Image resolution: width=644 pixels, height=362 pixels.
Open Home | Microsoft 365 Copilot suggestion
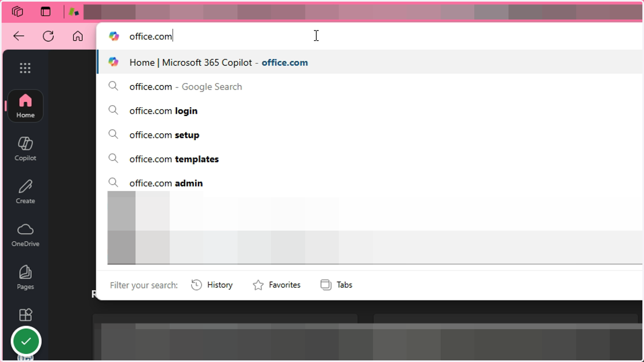click(370, 62)
